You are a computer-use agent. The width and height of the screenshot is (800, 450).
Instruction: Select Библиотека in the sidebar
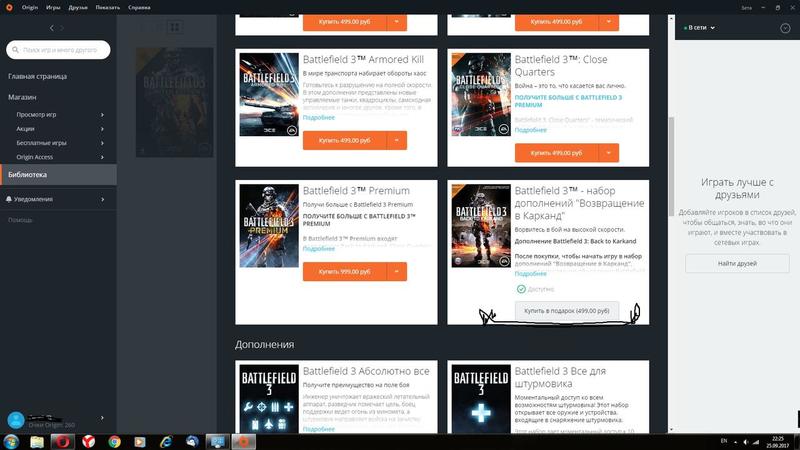58,174
